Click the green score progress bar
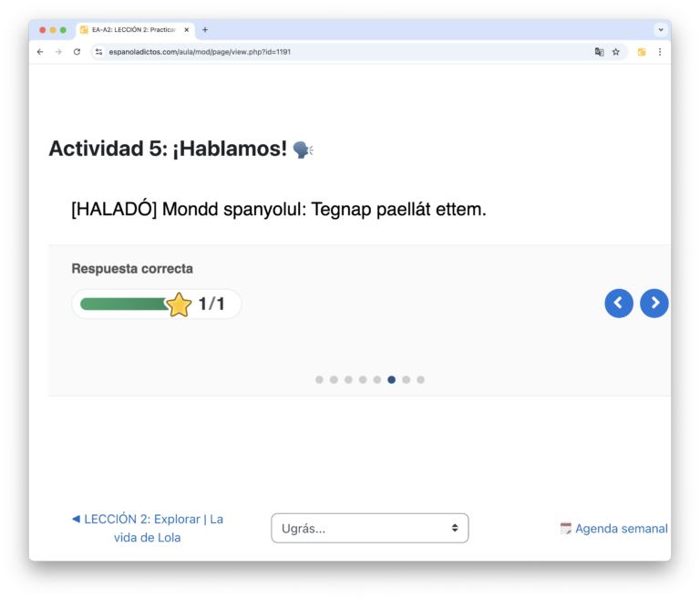This screenshot has width=700, height=599. click(125, 305)
